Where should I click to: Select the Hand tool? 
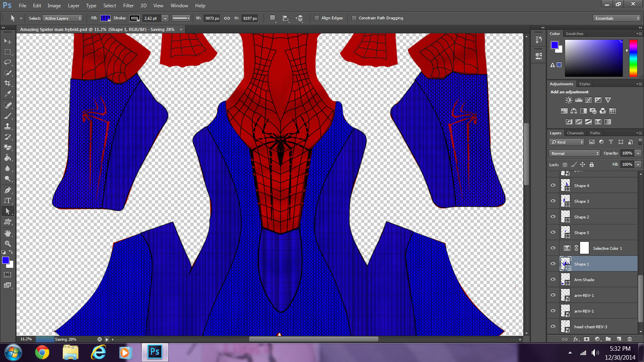[8, 233]
